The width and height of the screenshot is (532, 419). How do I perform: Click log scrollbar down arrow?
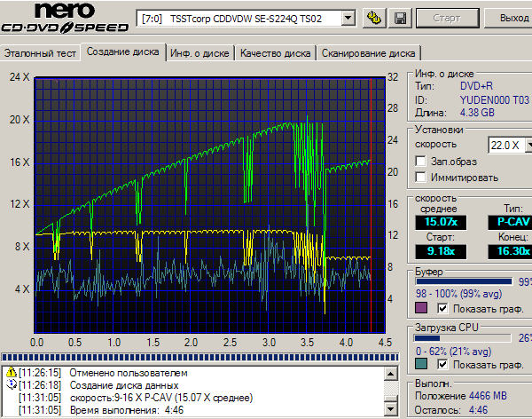tap(391, 409)
